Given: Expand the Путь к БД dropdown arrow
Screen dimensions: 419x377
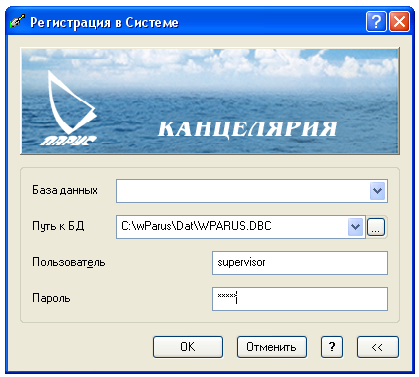Looking at the screenshot, I should [x=355, y=227].
